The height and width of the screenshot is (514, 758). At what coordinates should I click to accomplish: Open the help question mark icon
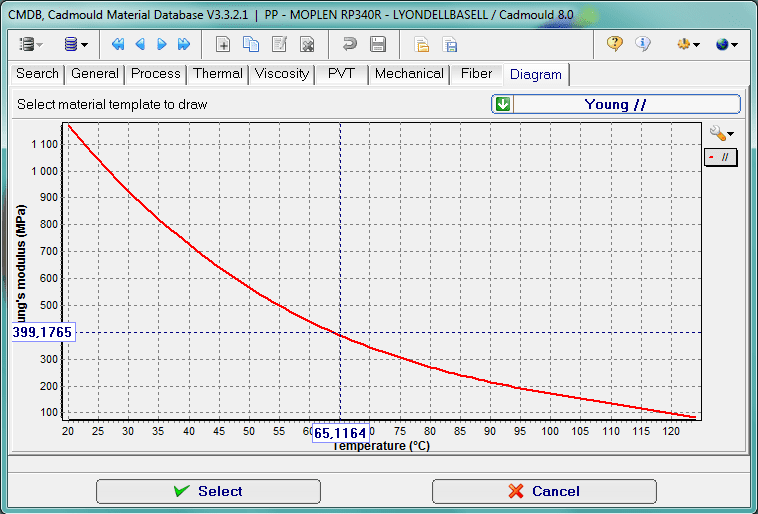(x=615, y=44)
